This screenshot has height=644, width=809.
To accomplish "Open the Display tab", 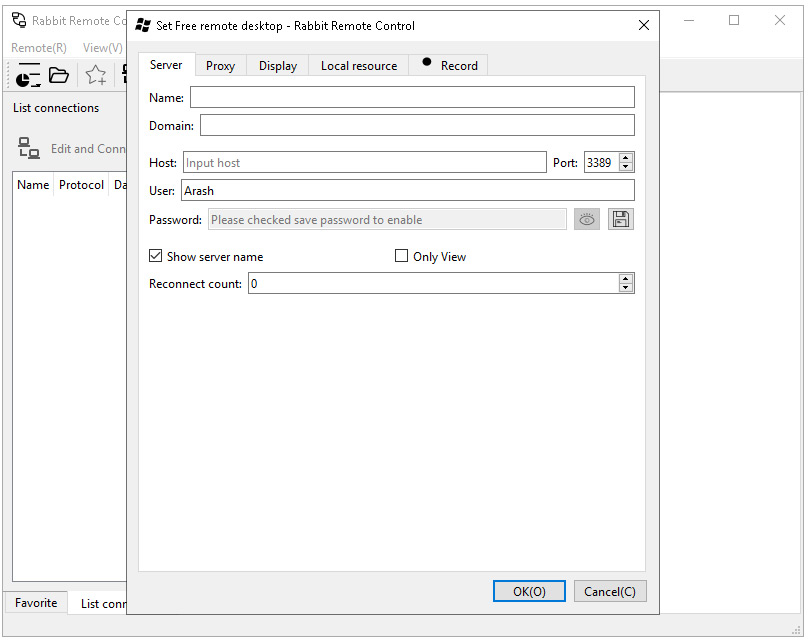I will click(278, 66).
